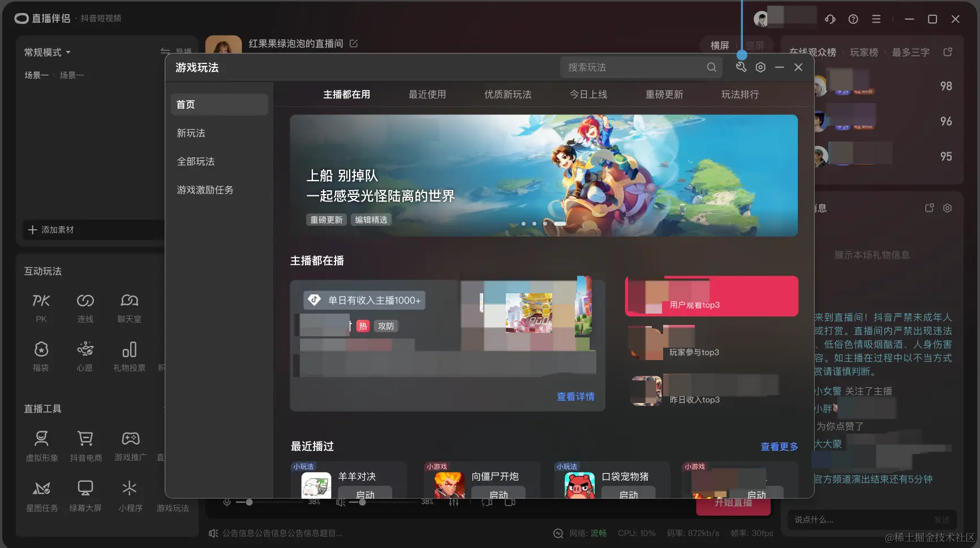Click the microphone volume slider handle
The image size is (980, 548).
click(249, 502)
